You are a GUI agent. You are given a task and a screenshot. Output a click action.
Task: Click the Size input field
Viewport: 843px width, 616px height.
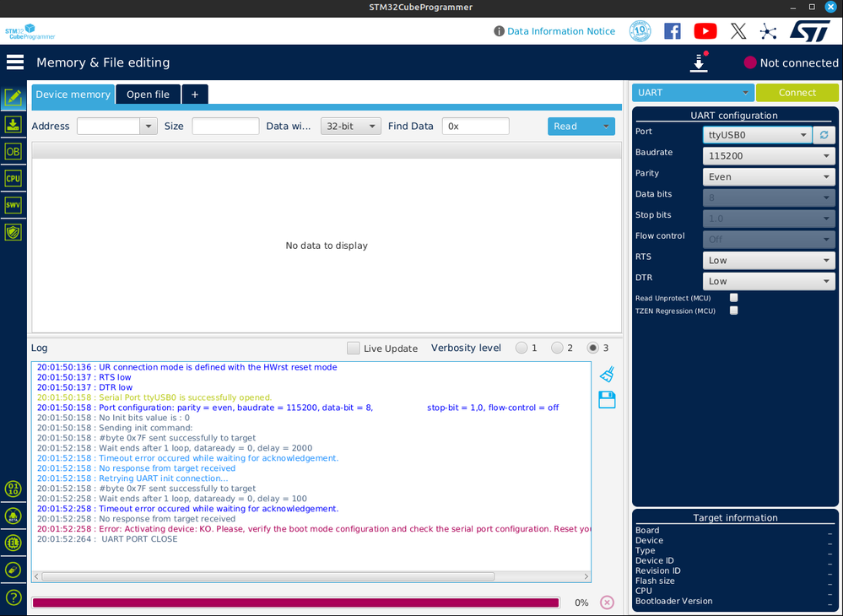(x=225, y=127)
